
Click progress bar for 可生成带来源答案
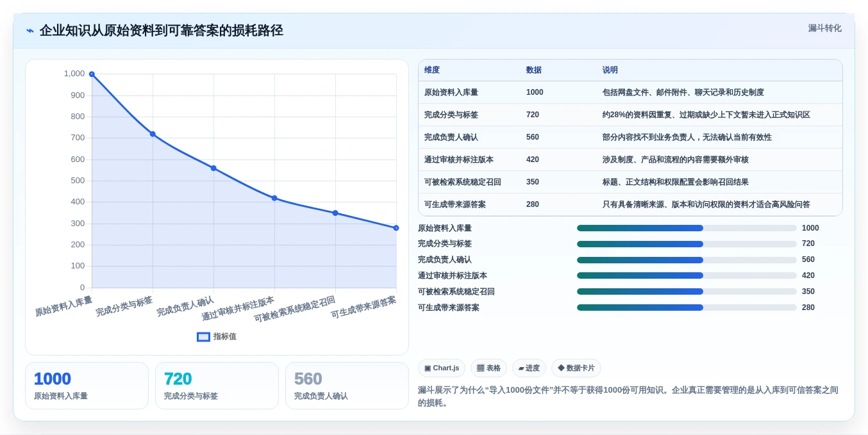point(687,308)
